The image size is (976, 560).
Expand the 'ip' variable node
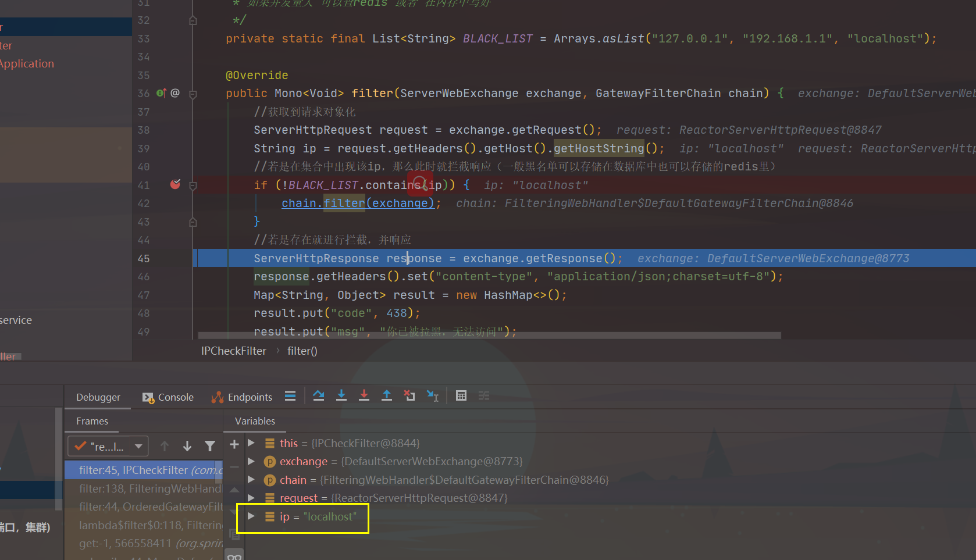coord(251,516)
